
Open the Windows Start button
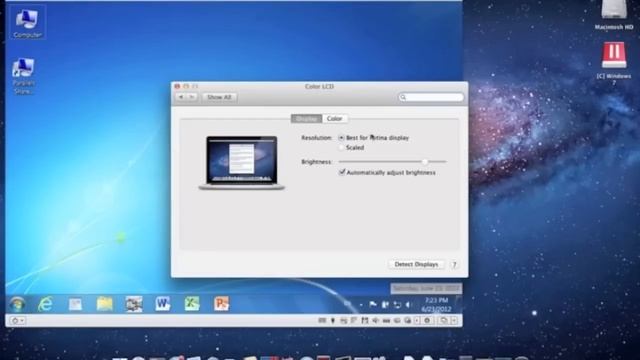coord(17,304)
